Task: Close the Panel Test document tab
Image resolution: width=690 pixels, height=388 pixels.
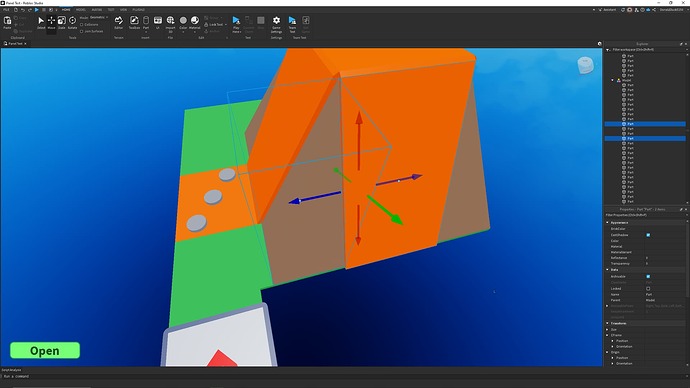Action: pos(26,44)
